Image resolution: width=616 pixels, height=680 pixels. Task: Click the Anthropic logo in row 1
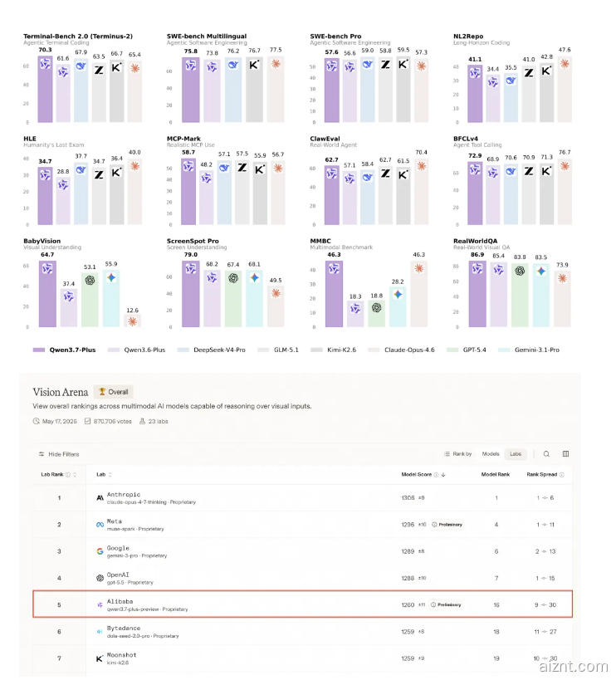pyautogui.click(x=100, y=498)
